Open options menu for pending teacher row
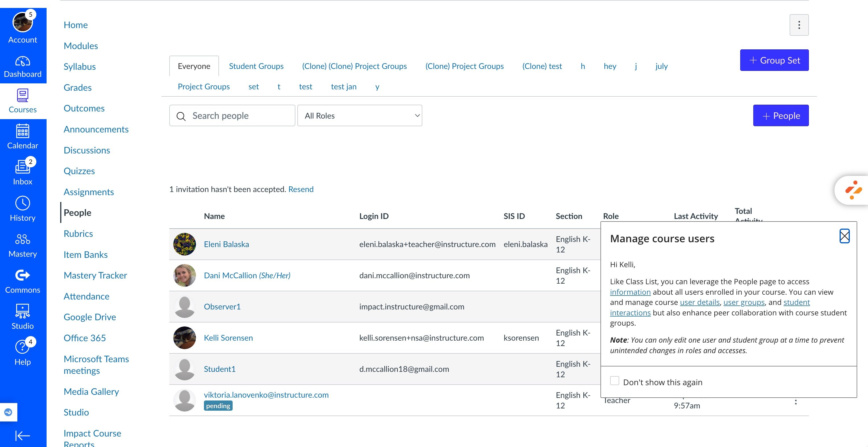This screenshot has height=447, width=868. pos(796,402)
